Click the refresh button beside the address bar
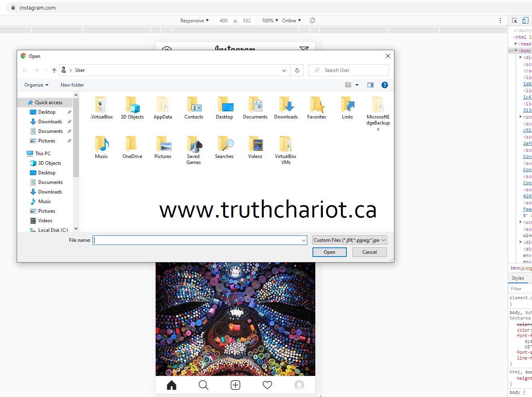The height and width of the screenshot is (397, 532). [297, 70]
